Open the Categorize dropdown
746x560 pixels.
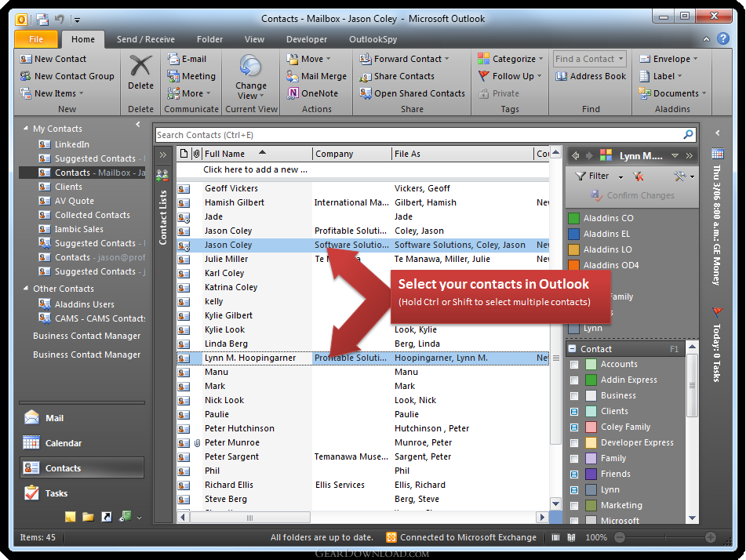point(511,59)
